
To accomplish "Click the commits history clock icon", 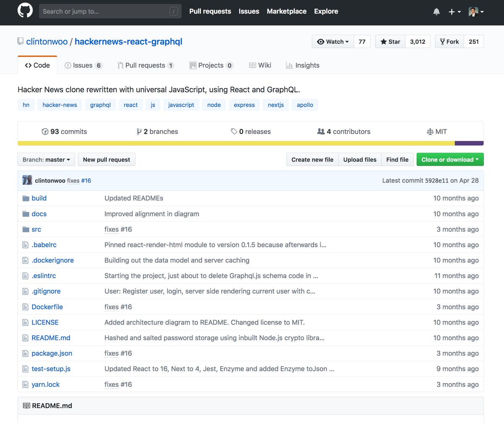I will point(45,132).
